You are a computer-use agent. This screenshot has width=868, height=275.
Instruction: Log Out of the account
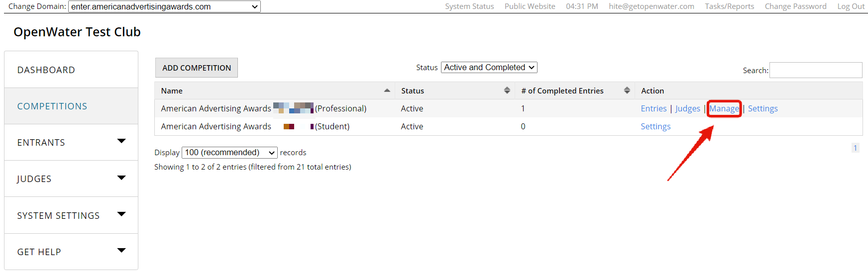click(851, 6)
